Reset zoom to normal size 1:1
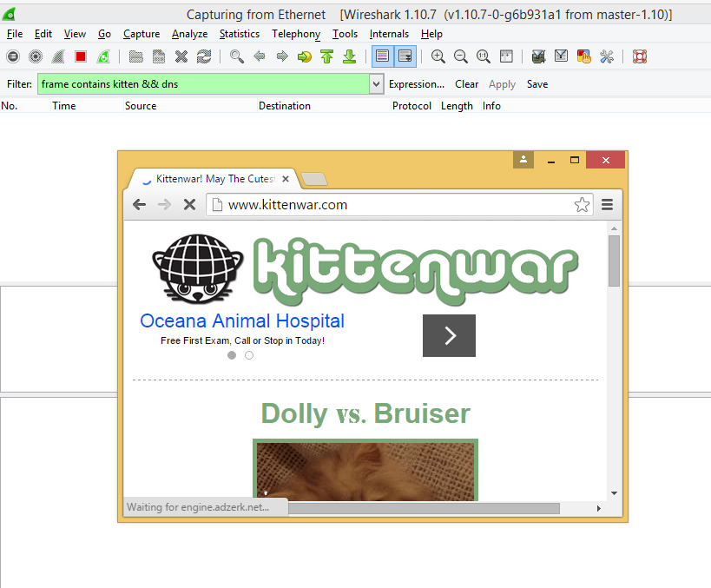 point(484,56)
